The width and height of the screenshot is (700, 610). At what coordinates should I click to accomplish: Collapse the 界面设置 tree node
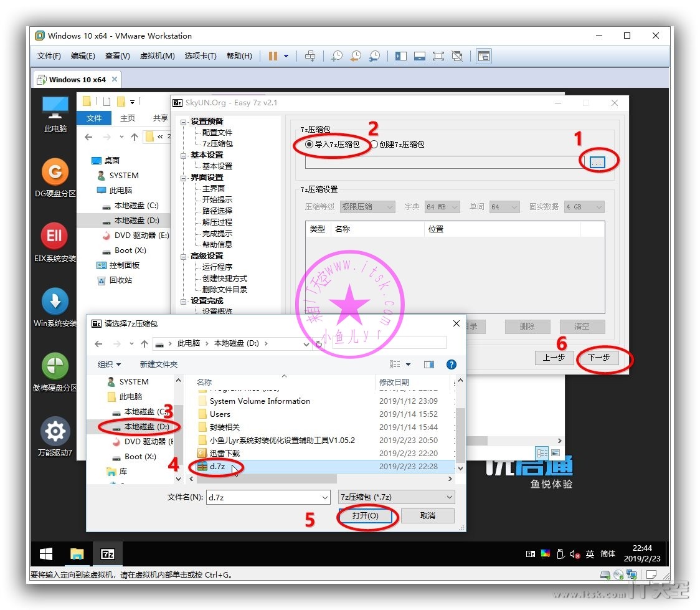[184, 178]
